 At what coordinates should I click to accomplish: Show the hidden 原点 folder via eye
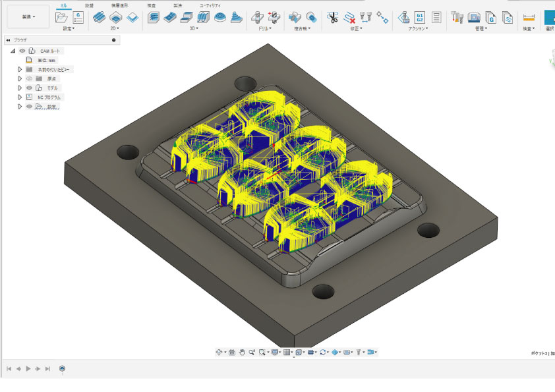pos(30,78)
